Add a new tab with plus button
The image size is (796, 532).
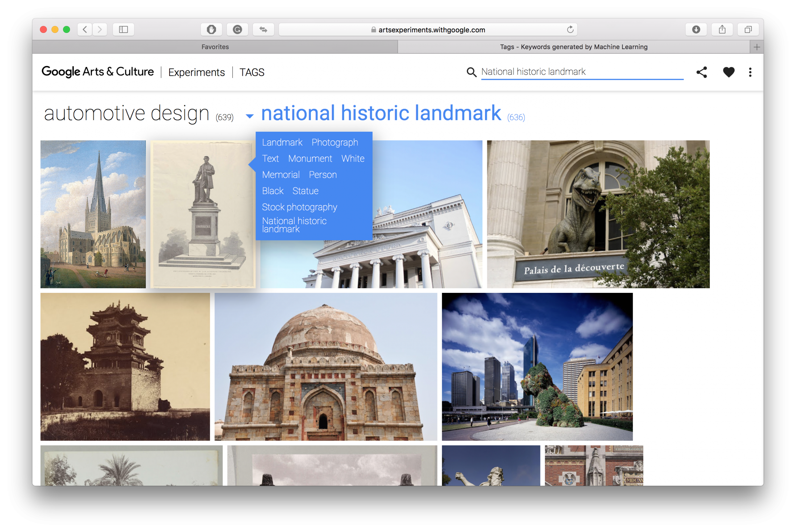pos(757,47)
